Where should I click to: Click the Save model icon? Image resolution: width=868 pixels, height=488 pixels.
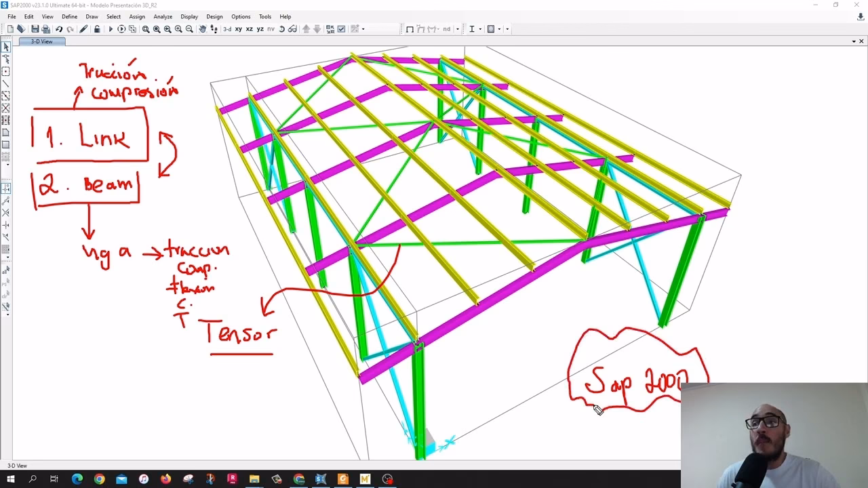tap(35, 29)
